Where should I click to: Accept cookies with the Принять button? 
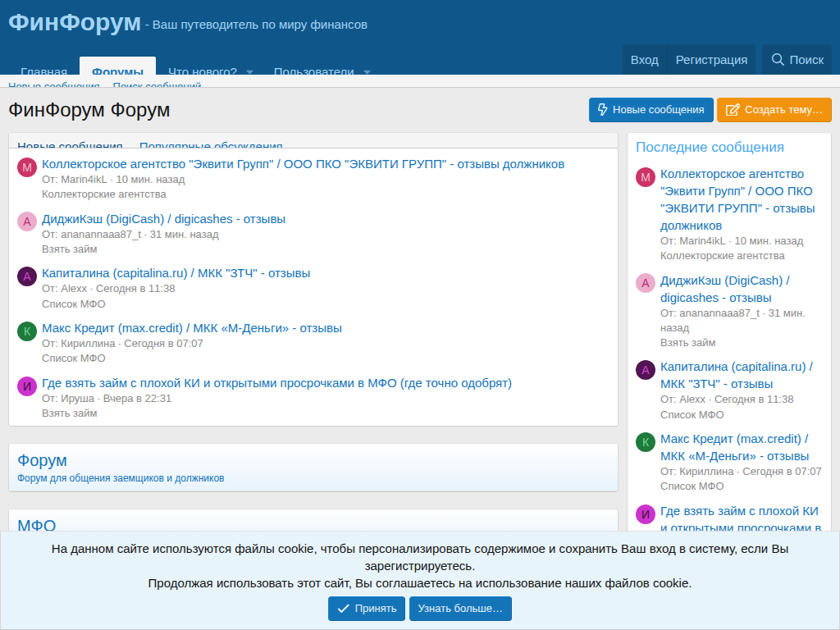(367, 609)
